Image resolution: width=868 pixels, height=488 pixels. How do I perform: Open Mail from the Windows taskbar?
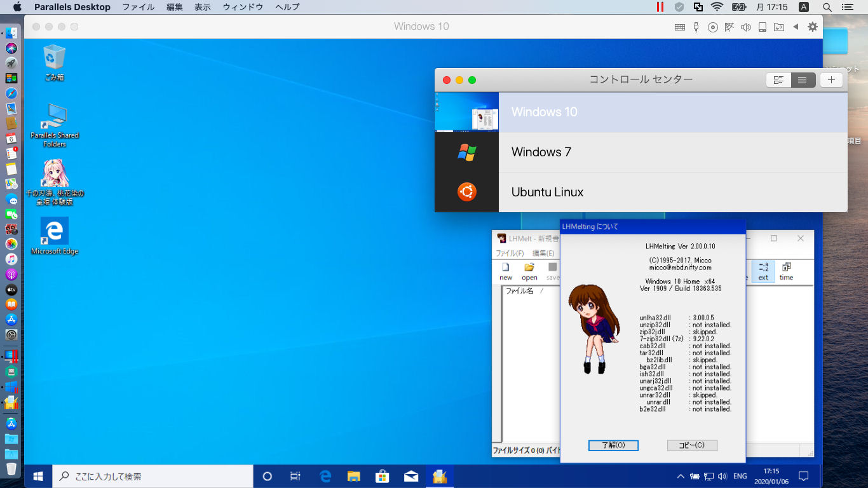pyautogui.click(x=411, y=476)
